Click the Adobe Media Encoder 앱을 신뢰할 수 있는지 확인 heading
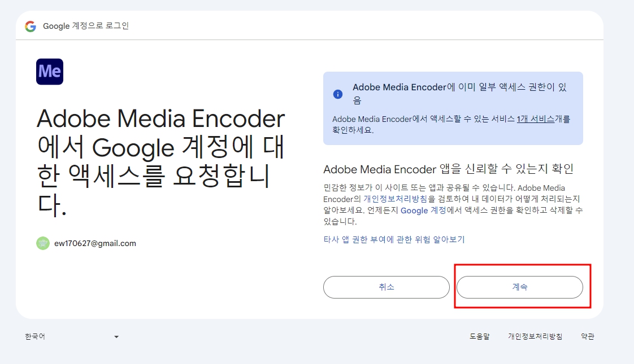This screenshot has width=634, height=364. pyautogui.click(x=449, y=169)
